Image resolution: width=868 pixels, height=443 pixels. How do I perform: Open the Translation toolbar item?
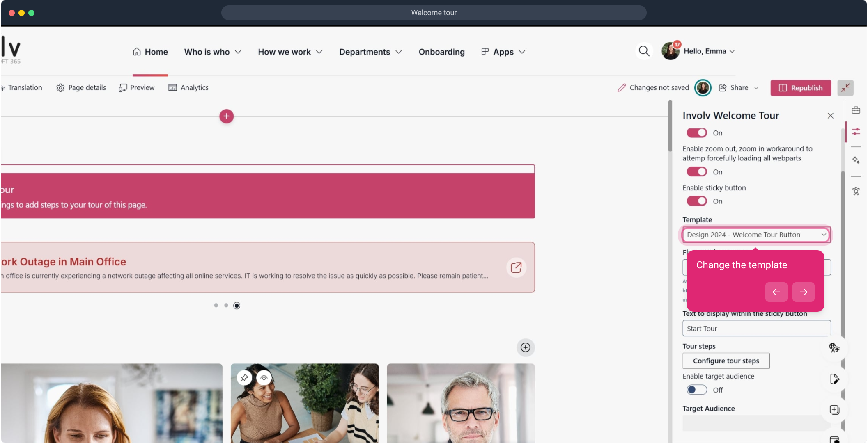click(x=22, y=88)
